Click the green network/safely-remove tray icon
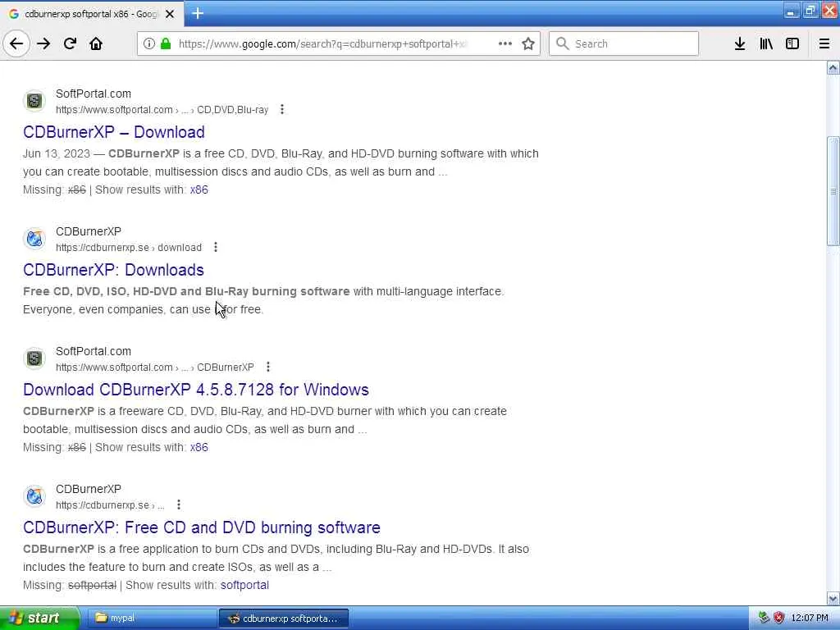Screen dimensions: 840x630 tap(764, 618)
